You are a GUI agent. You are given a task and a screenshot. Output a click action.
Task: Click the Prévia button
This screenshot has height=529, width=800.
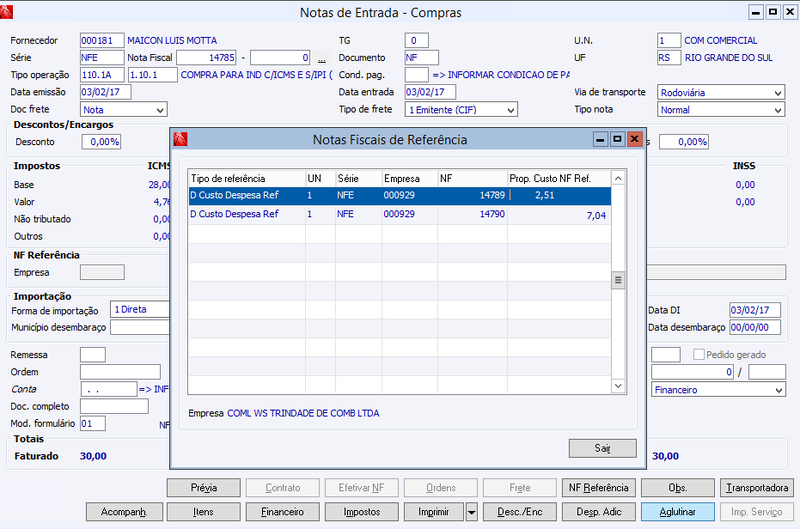click(204, 488)
